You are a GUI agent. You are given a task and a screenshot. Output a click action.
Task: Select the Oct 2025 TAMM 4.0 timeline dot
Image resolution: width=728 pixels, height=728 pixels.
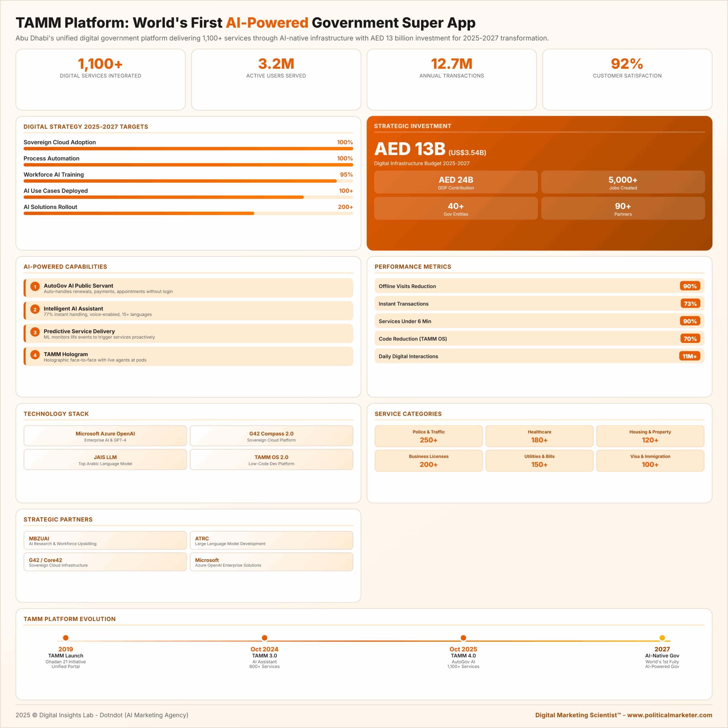[463, 638]
